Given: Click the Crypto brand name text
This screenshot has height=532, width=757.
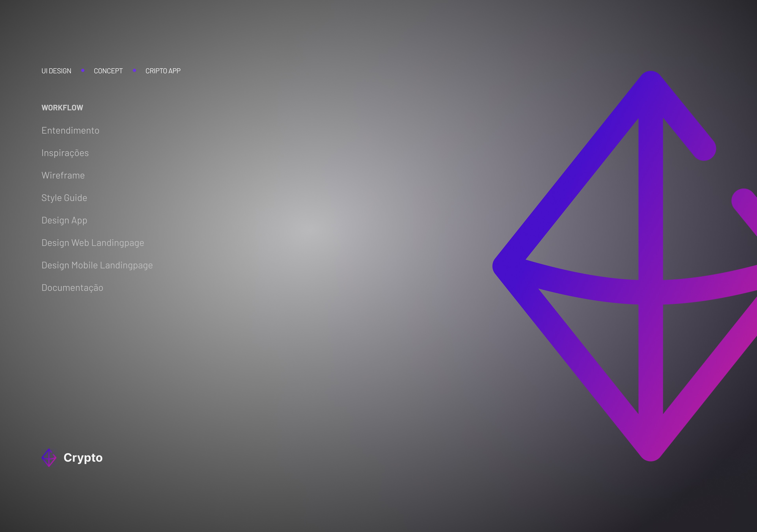Looking at the screenshot, I should (83, 458).
